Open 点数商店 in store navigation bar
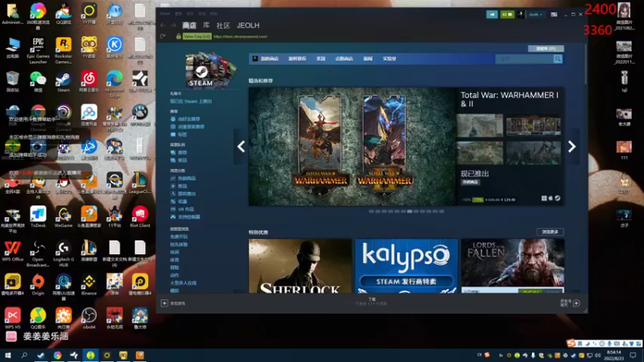 pos(345,59)
